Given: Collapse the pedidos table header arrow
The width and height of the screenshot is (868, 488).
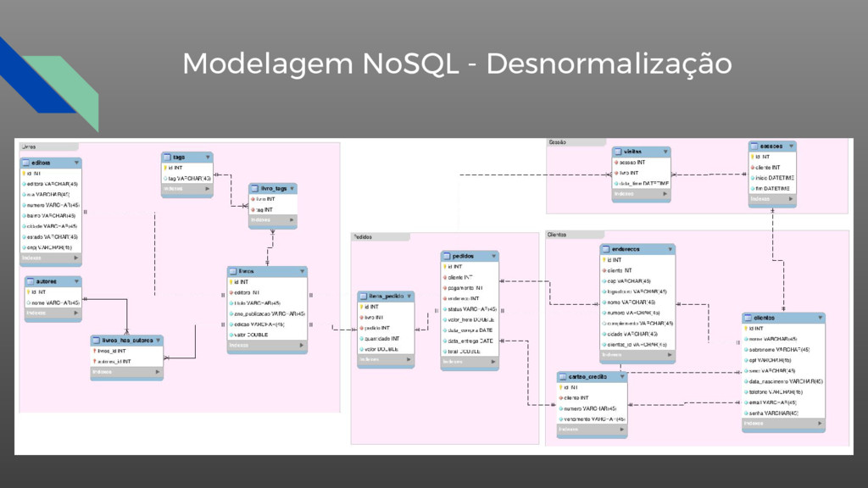Looking at the screenshot, I should pos(494,256).
